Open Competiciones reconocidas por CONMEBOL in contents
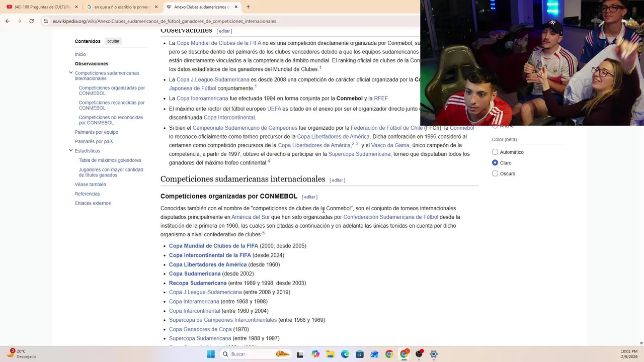The height and width of the screenshot is (362, 644). click(x=112, y=105)
